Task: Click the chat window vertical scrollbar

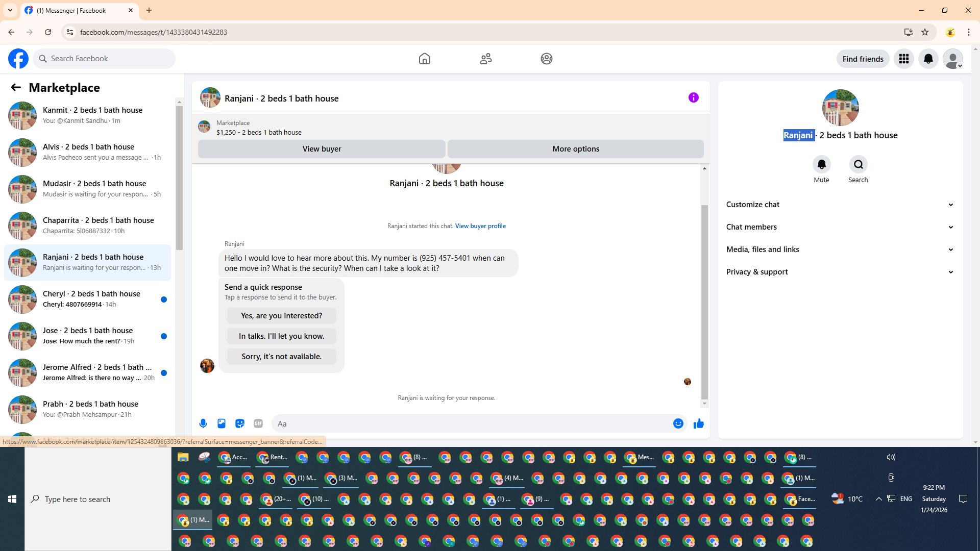Action: point(704,301)
